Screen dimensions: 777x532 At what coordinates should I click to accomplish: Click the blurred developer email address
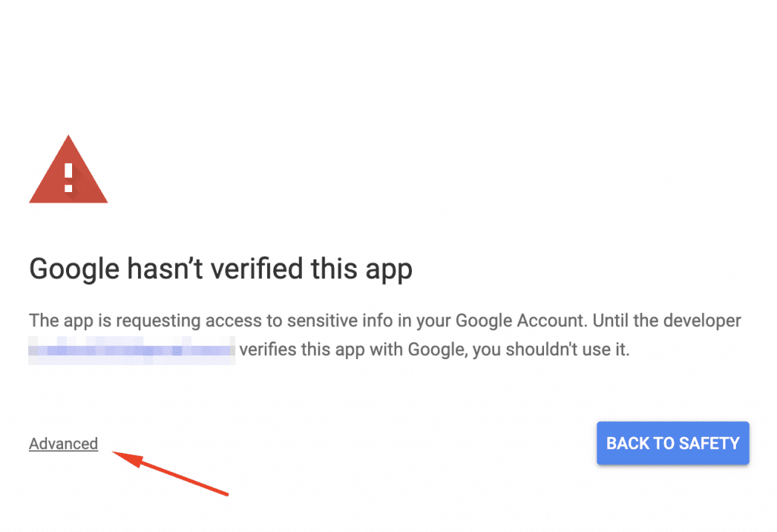pyautogui.click(x=131, y=350)
